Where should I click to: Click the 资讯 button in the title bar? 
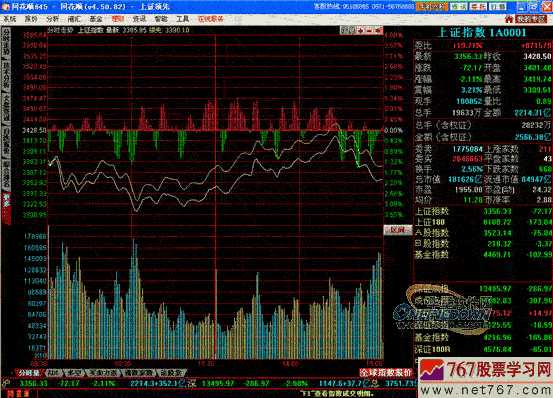[x=458, y=6]
